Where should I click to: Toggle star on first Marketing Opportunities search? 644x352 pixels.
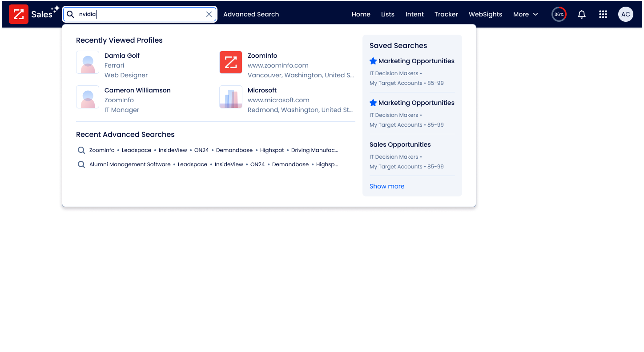373,61
